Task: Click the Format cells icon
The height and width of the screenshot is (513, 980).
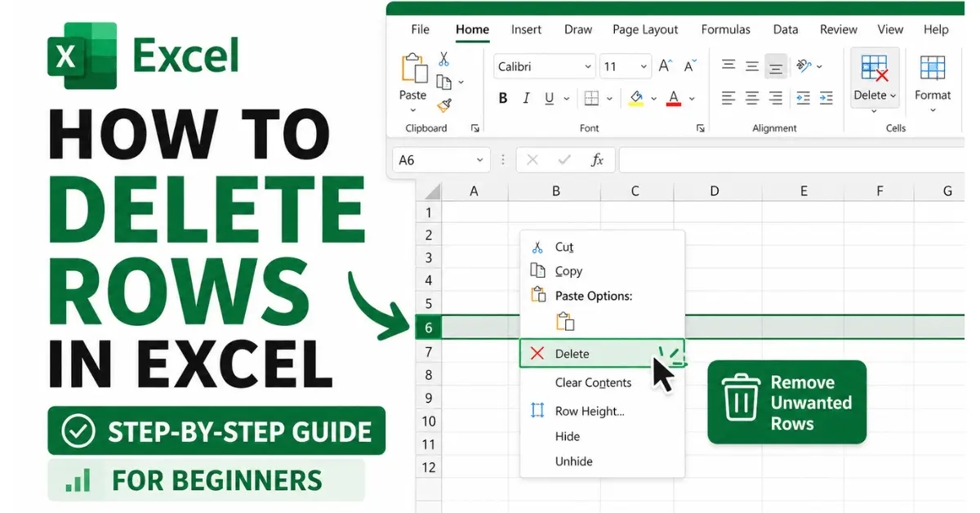Action: click(x=932, y=69)
